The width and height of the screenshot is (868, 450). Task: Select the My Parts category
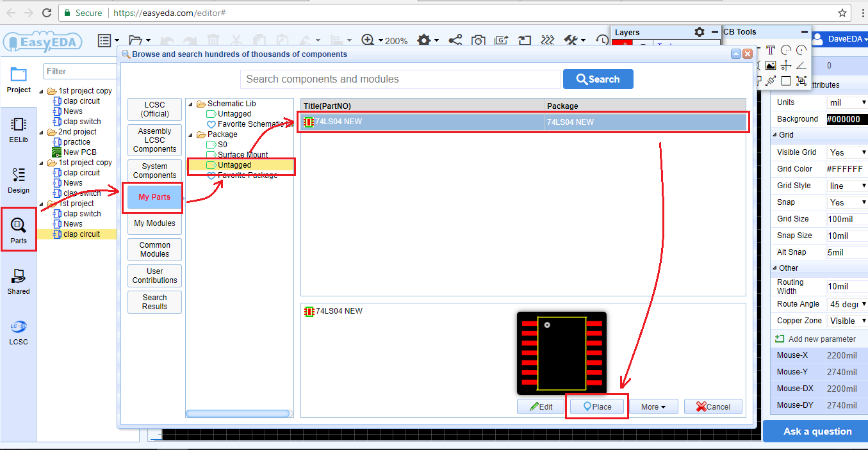tap(154, 197)
